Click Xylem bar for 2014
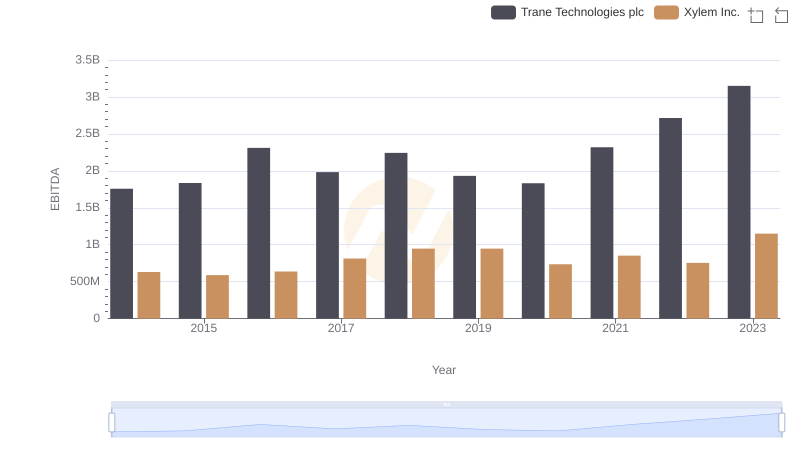 click(x=149, y=295)
